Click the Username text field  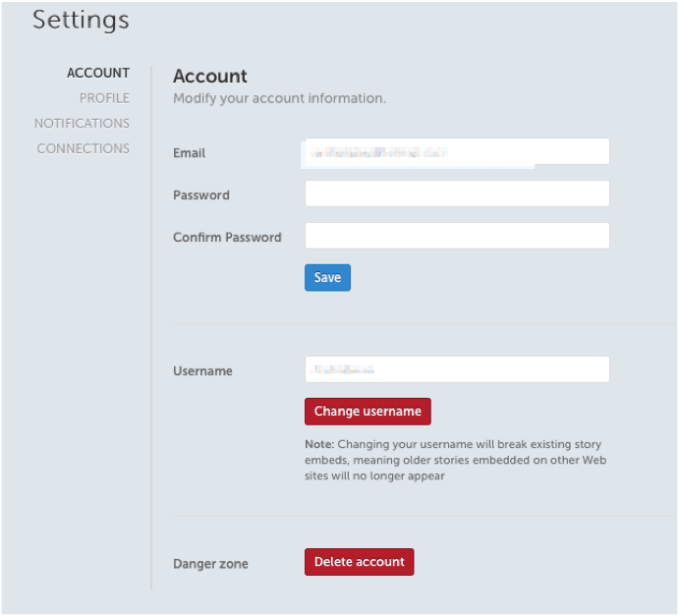point(457,369)
